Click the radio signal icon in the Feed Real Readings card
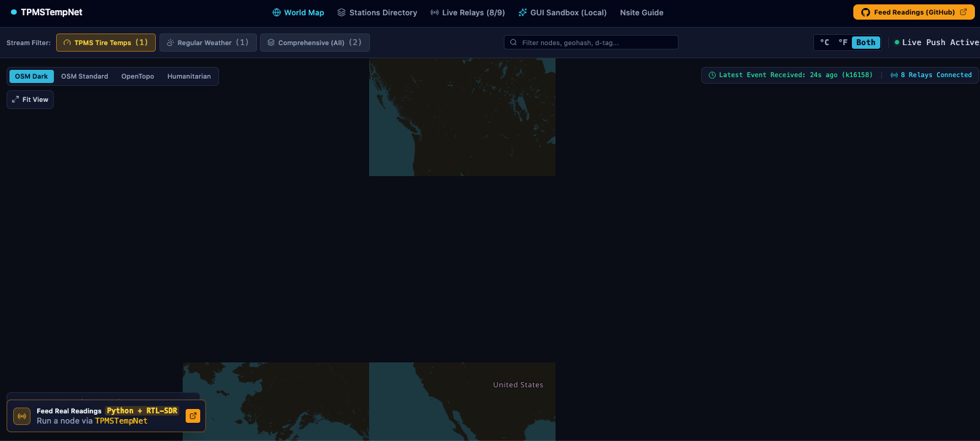This screenshot has width=980, height=441. (22, 416)
